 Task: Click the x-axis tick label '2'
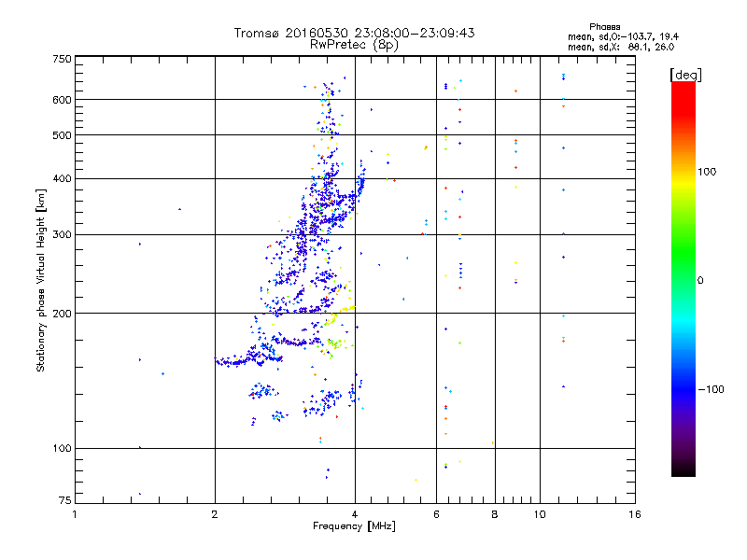[215, 514]
